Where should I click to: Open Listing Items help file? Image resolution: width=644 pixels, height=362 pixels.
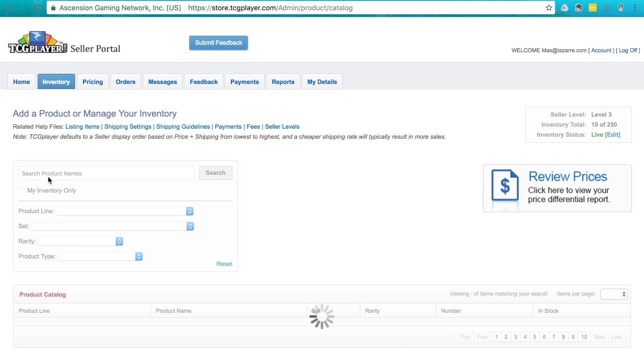click(83, 127)
